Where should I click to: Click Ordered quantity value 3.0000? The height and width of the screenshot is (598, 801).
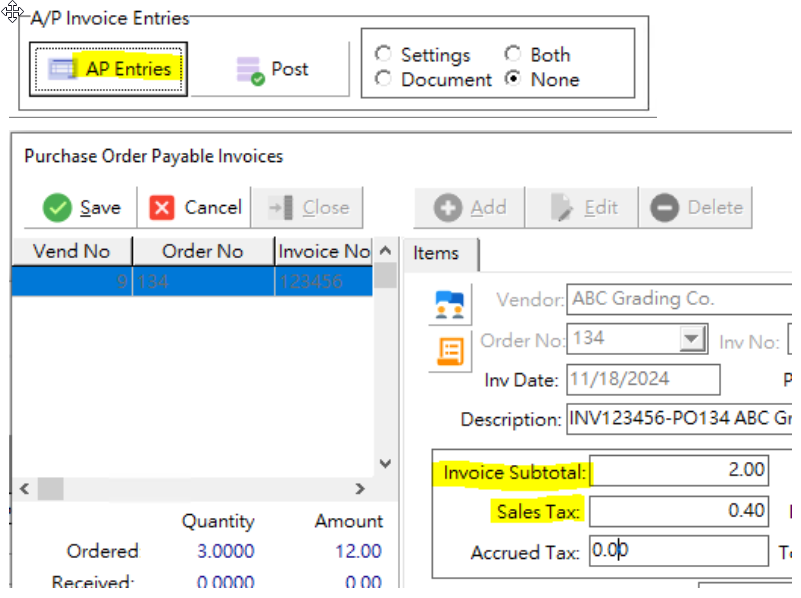[225, 552]
